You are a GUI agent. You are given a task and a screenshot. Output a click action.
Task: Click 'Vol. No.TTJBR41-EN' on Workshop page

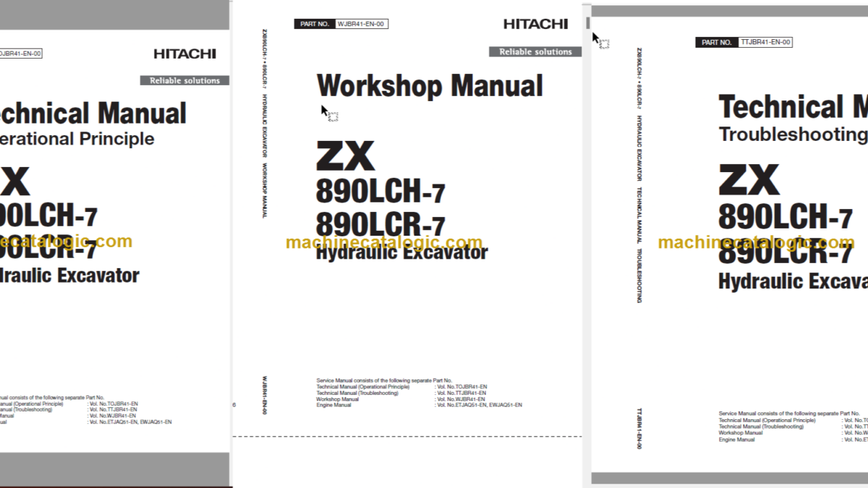pyautogui.click(x=460, y=393)
